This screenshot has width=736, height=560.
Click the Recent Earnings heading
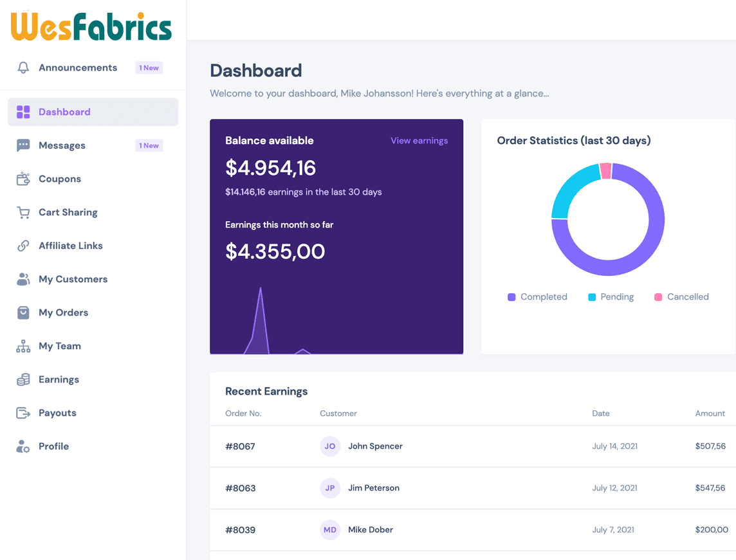point(266,391)
